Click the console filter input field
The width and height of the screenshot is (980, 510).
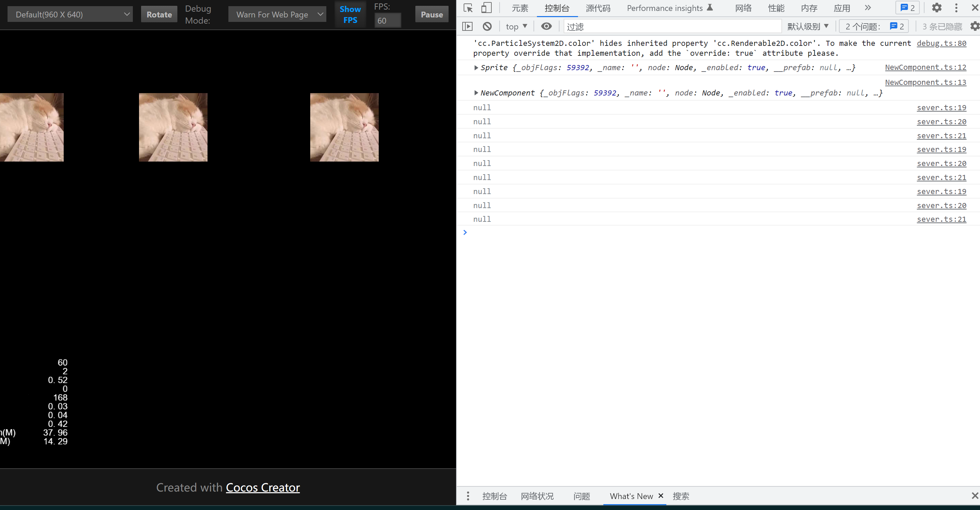coord(672,27)
